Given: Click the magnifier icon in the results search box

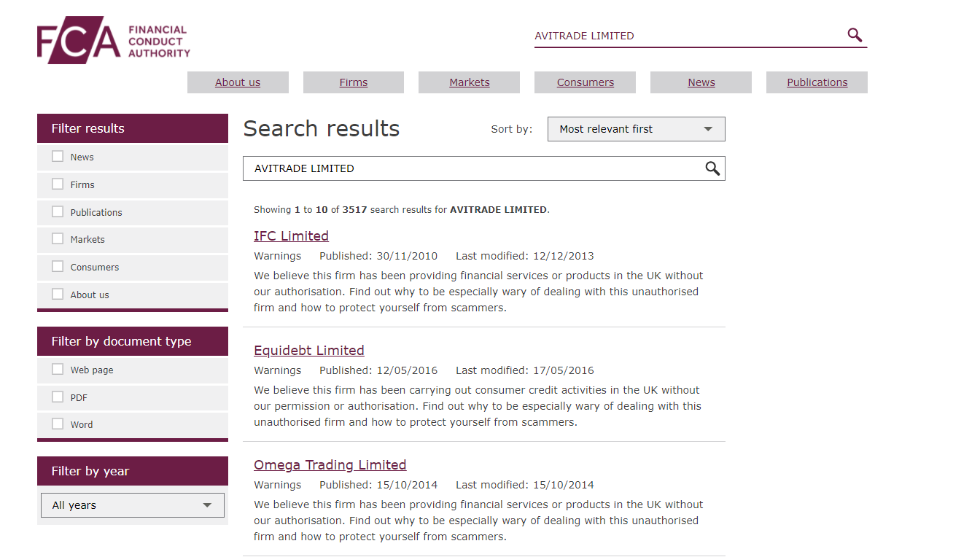Looking at the screenshot, I should [x=712, y=168].
